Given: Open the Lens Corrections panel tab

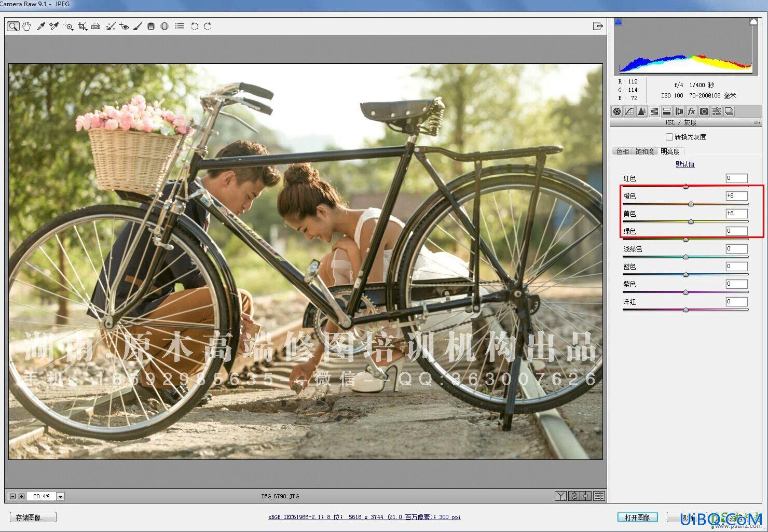Looking at the screenshot, I should tap(679, 111).
